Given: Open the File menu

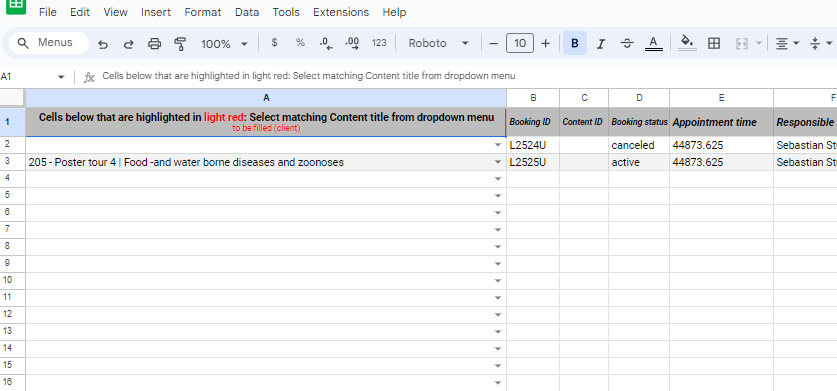Looking at the screenshot, I should pyautogui.click(x=48, y=12).
